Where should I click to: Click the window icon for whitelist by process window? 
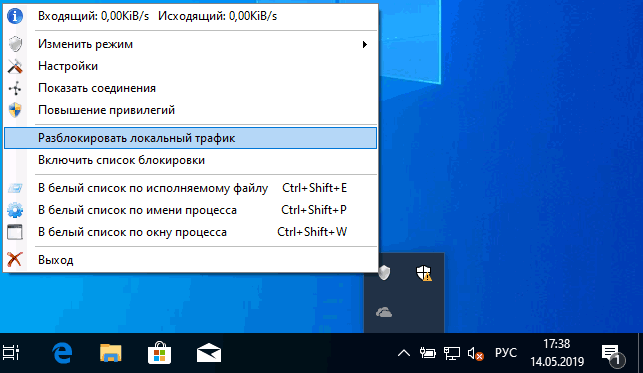tap(15, 232)
